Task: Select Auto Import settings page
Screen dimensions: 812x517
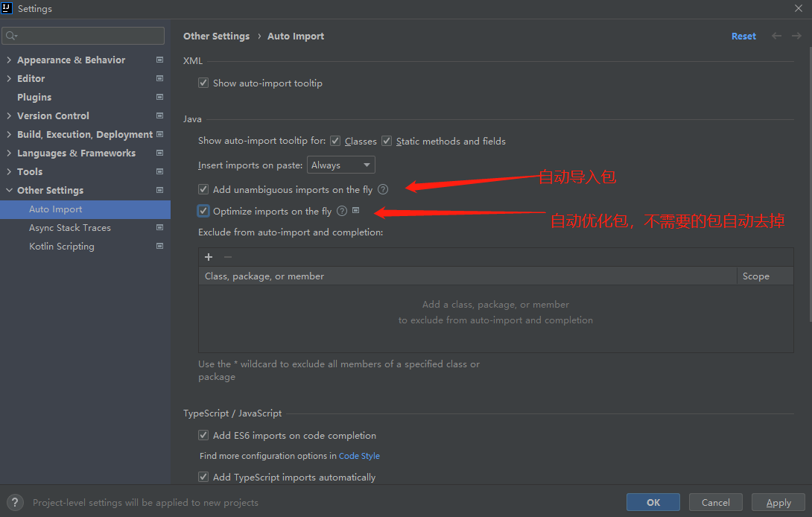Action: [85, 209]
